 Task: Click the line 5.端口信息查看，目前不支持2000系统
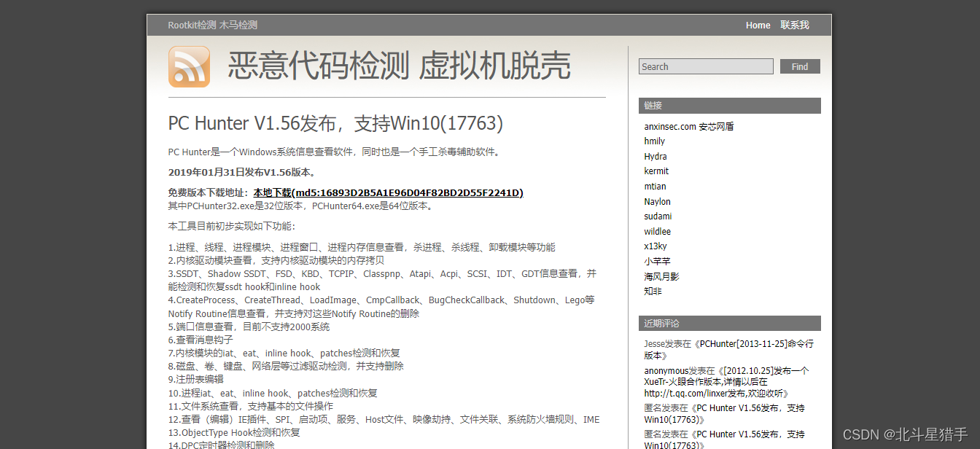[x=249, y=327]
